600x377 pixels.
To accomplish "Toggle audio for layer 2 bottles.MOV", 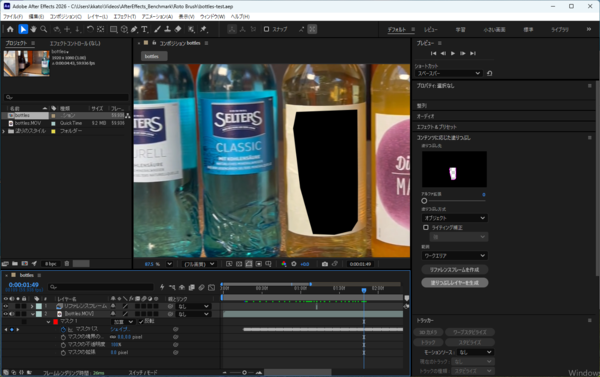I will point(11,314).
